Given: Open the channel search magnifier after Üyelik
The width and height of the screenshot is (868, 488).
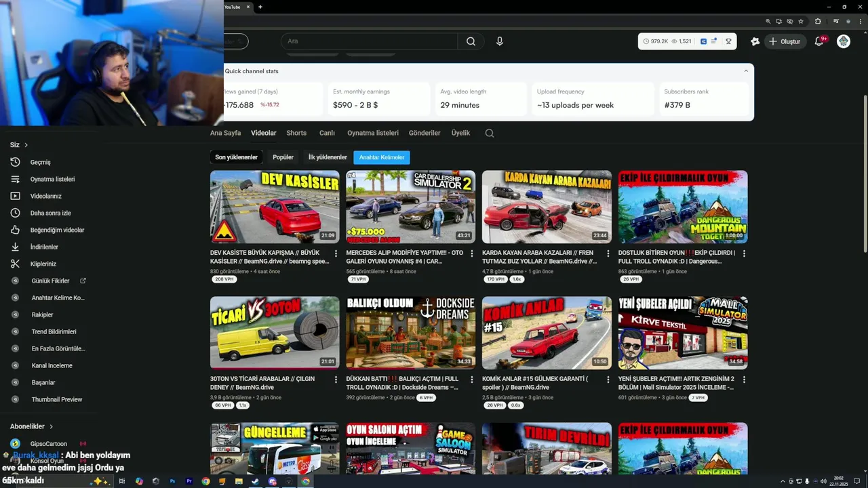Looking at the screenshot, I should [490, 133].
